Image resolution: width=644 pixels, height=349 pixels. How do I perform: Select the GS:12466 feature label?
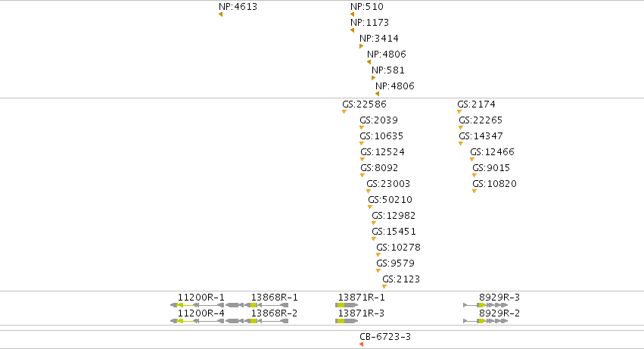[493, 152]
